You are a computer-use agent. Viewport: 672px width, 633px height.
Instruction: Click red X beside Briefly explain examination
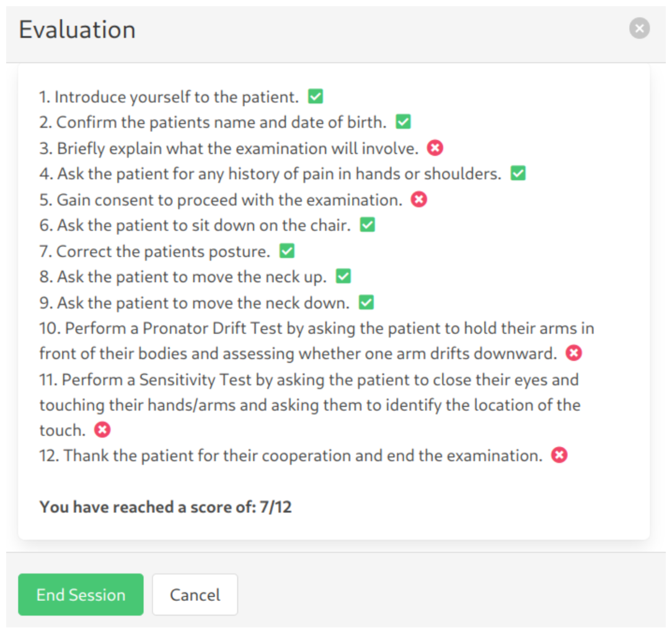coord(436,148)
